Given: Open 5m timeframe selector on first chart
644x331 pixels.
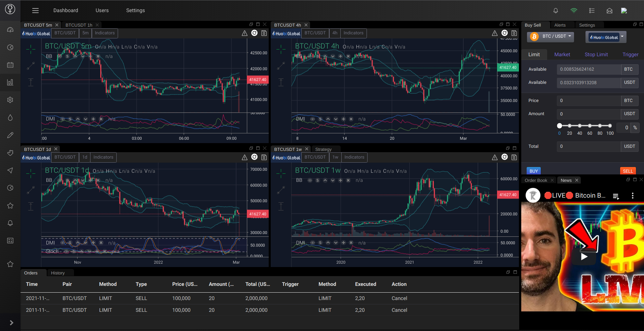Looking at the screenshot, I should (85, 33).
